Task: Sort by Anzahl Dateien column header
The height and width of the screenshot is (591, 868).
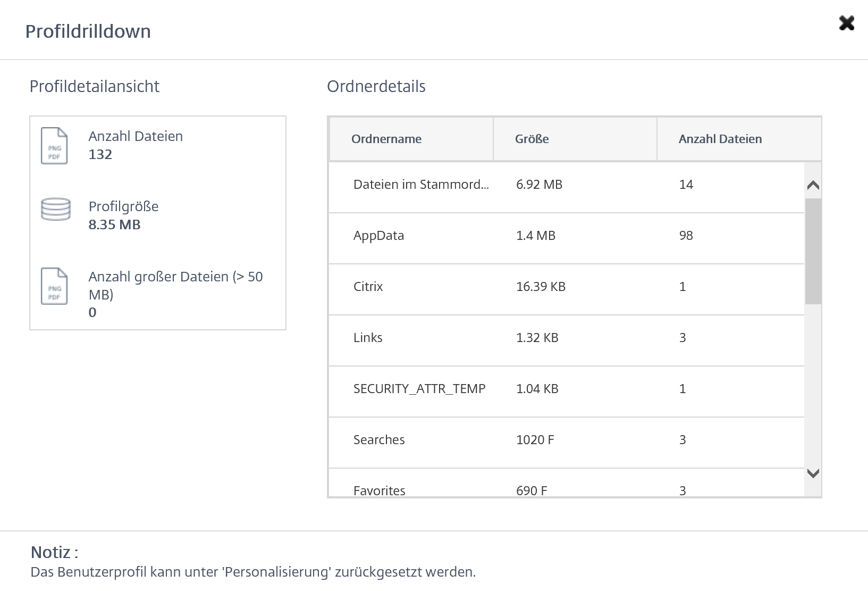Action: [720, 139]
